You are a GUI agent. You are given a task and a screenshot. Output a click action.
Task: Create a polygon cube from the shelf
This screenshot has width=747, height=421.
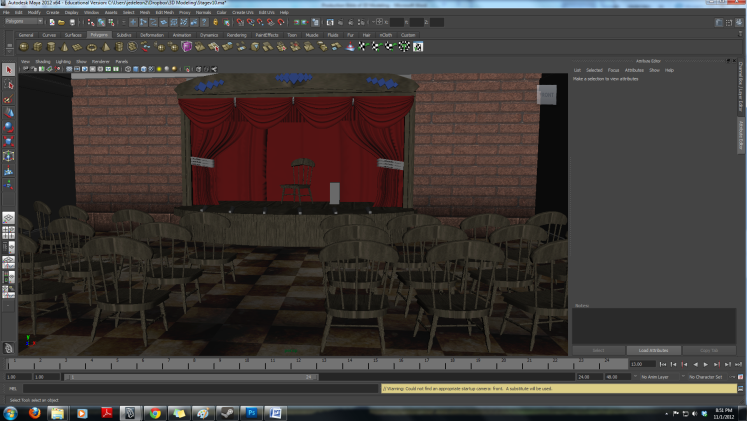point(37,46)
